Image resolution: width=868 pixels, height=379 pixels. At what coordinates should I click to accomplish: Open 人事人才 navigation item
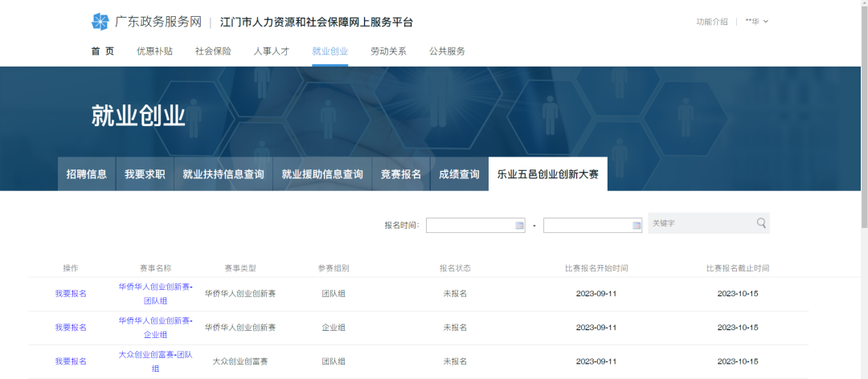pyautogui.click(x=272, y=51)
